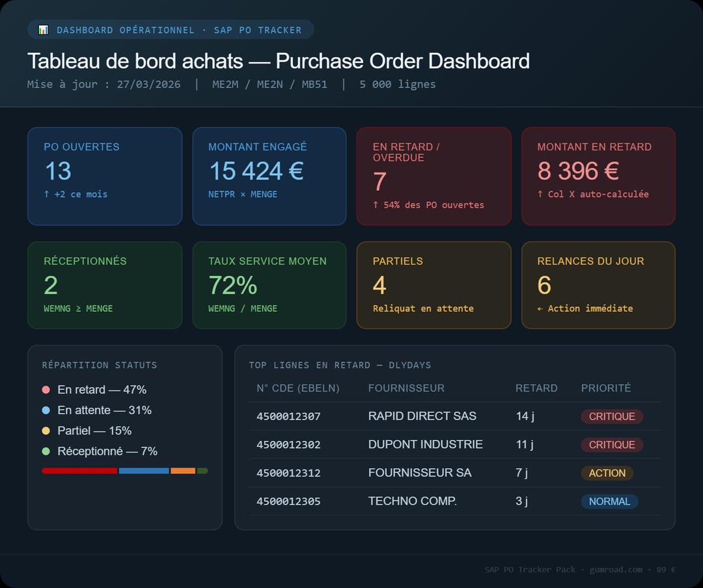Click the Répartition Statuts panel heading
703x588 pixels.
100,365
